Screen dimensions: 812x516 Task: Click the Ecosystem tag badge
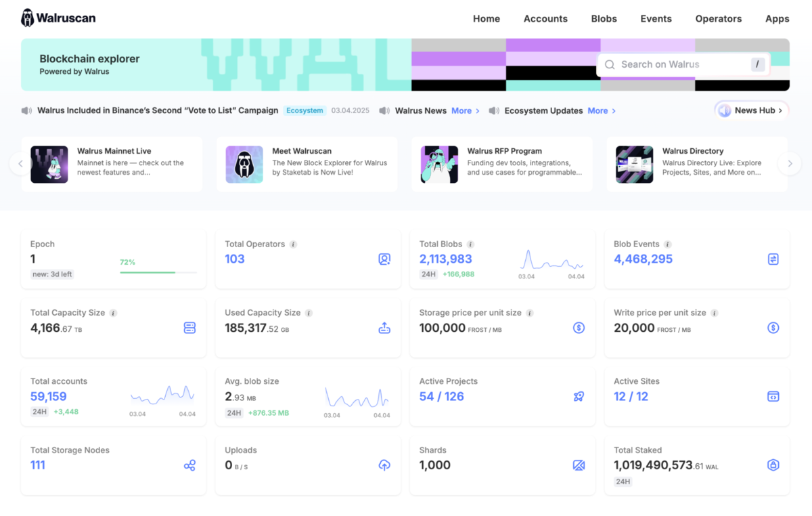point(304,110)
